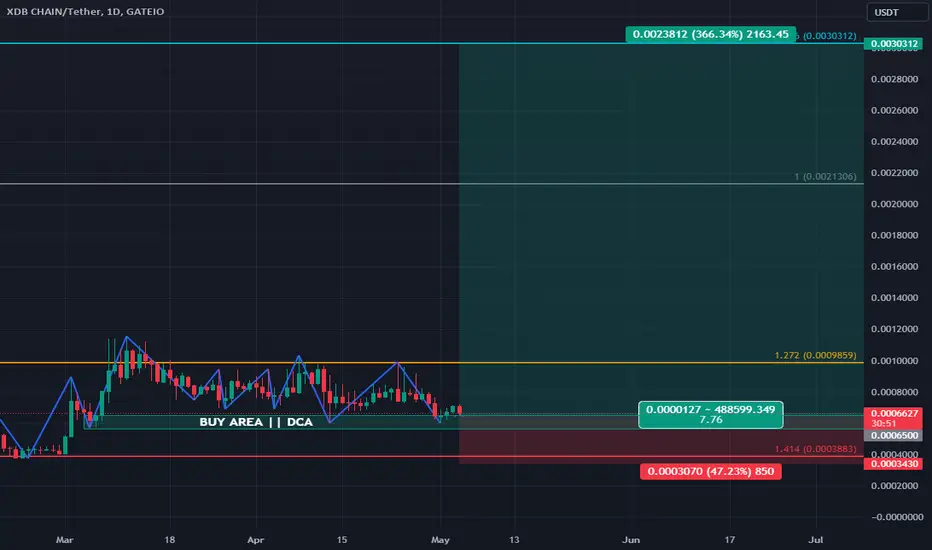The image size is (932, 550).
Task: Click the Jul date on time axis
Action: pos(816,540)
